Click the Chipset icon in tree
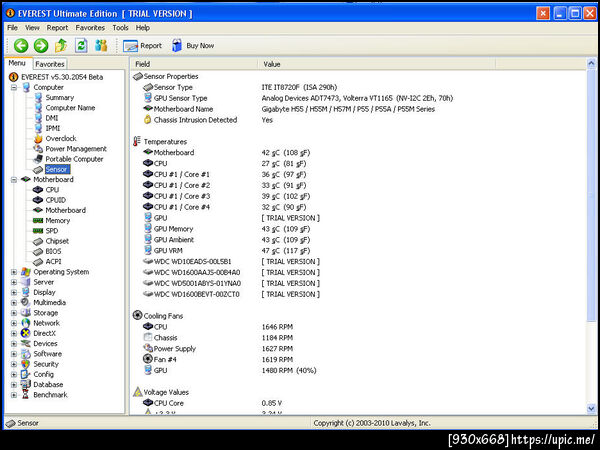The width and height of the screenshot is (600, 450). pyautogui.click(x=38, y=241)
